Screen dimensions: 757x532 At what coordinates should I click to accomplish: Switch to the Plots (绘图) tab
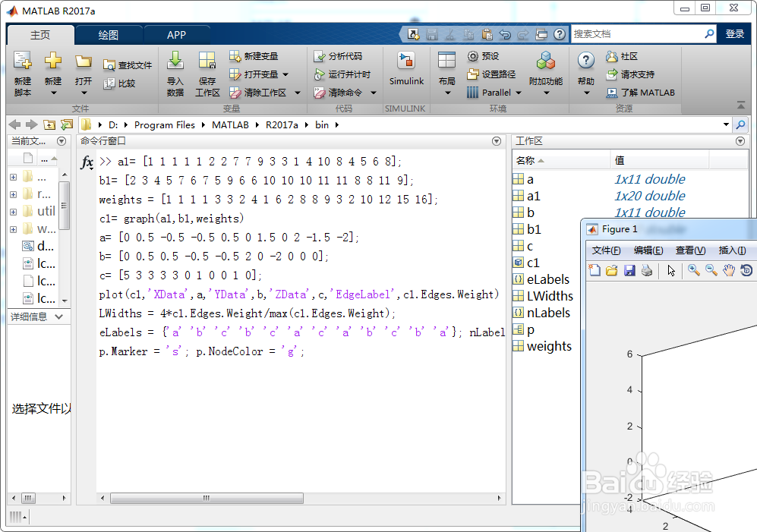click(108, 35)
